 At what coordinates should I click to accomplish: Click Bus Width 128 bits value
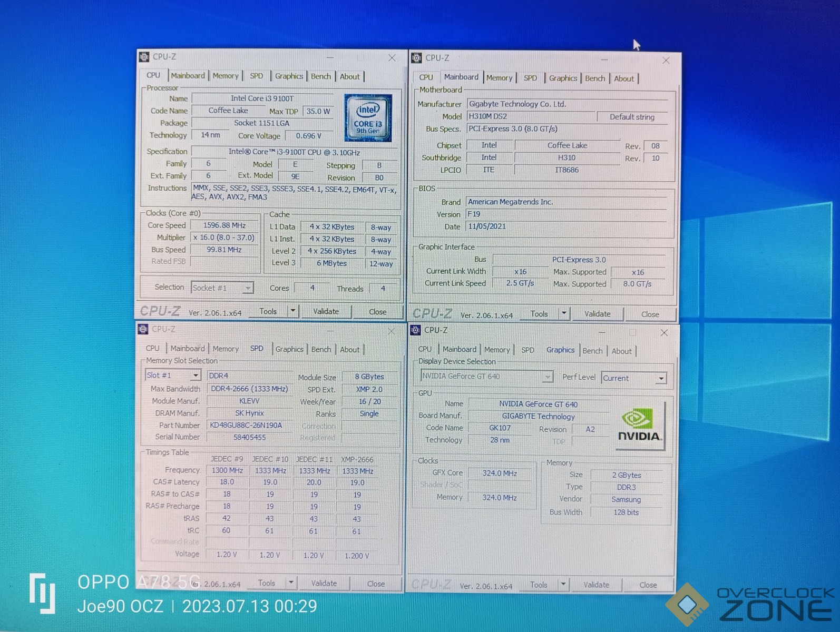pyautogui.click(x=626, y=512)
